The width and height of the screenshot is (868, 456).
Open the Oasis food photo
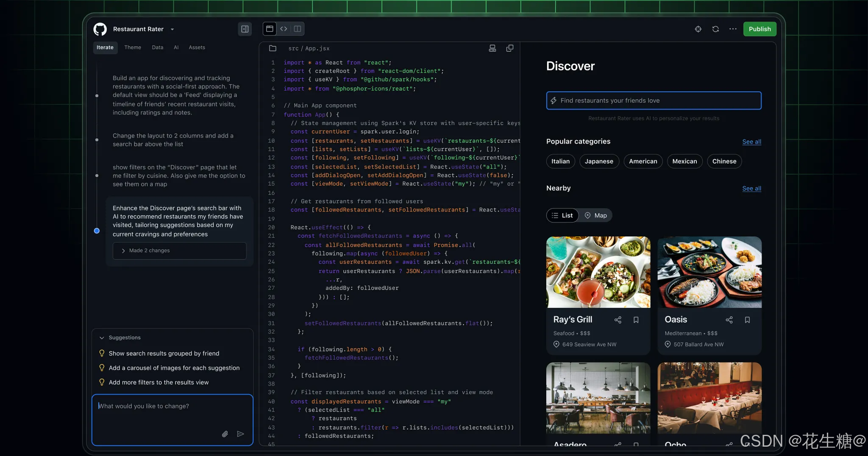(709, 272)
